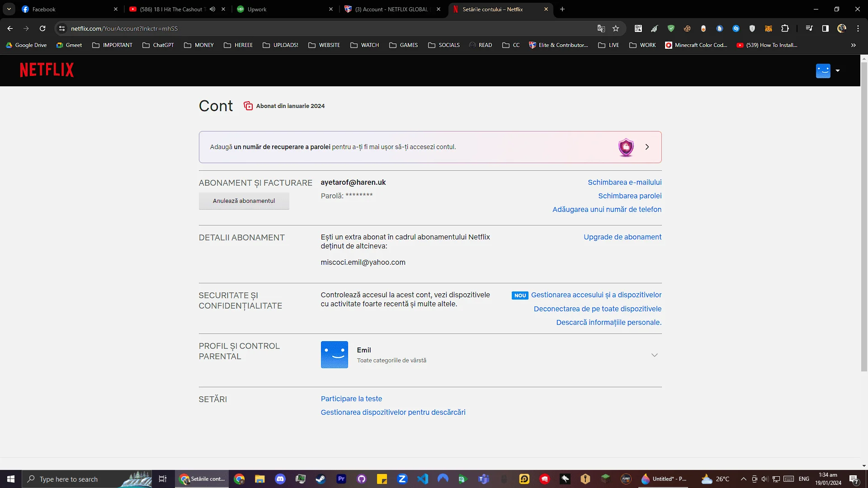
Task: Open the browser extensions puzzle icon
Action: [785, 28]
